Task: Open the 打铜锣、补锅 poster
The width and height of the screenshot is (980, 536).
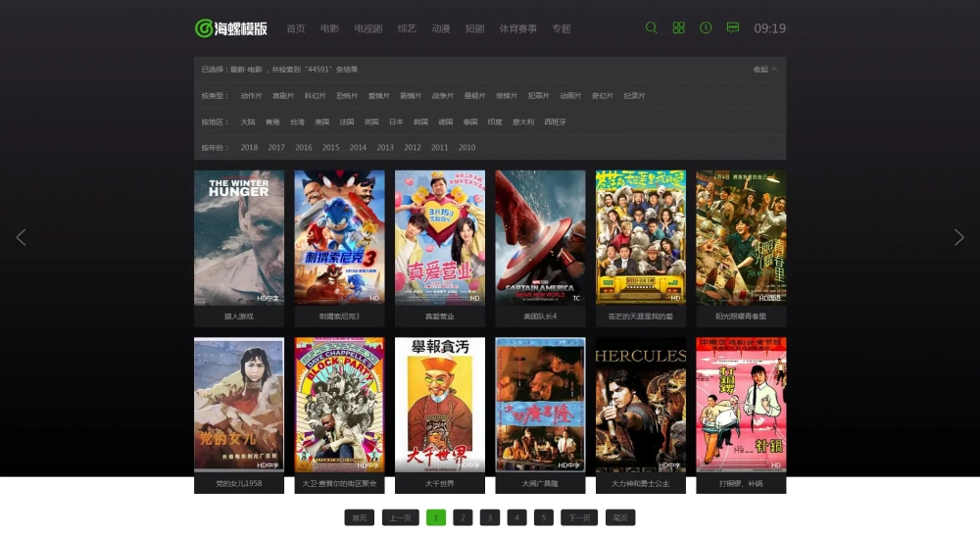Action: (x=741, y=405)
